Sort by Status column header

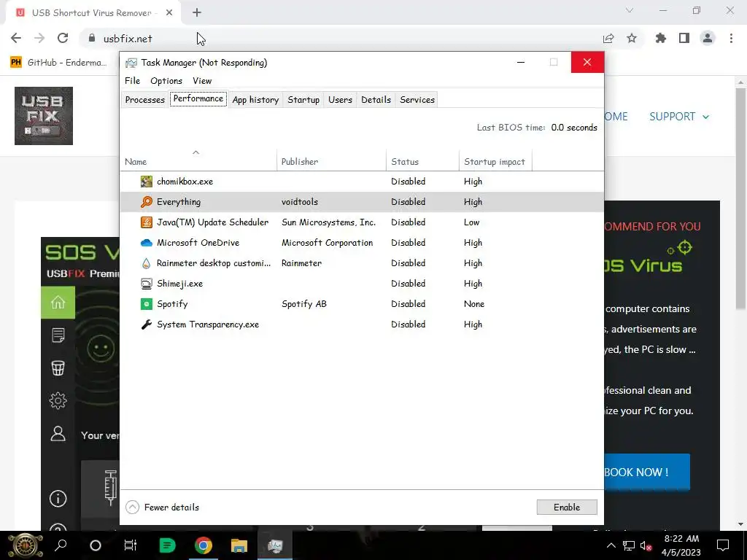click(x=422, y=161)
